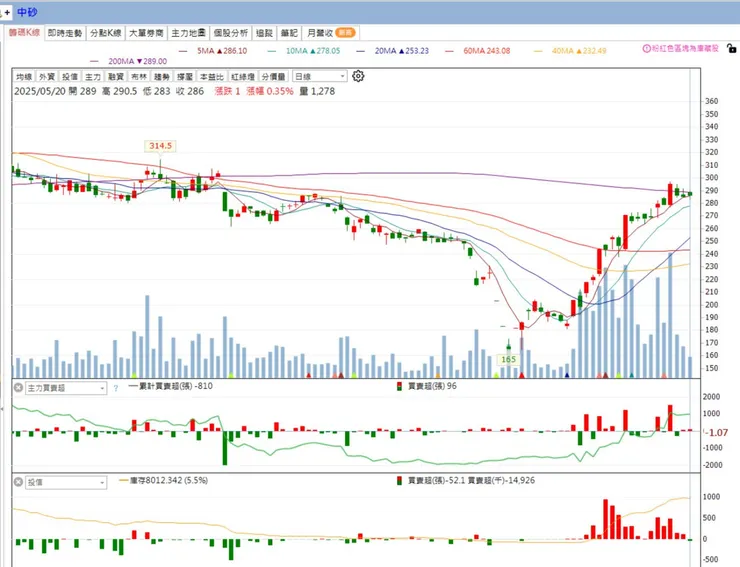The width and height of the screenshot is (740, 567).
Task: Click the 5MA 286.10 legend entry
Action: (213, 51)
